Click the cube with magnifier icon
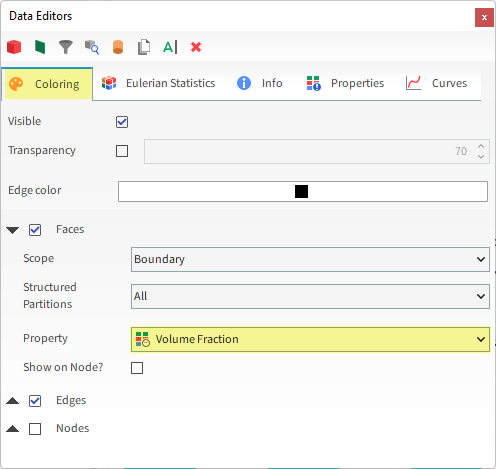496x469 pixels. click(92, 47)
